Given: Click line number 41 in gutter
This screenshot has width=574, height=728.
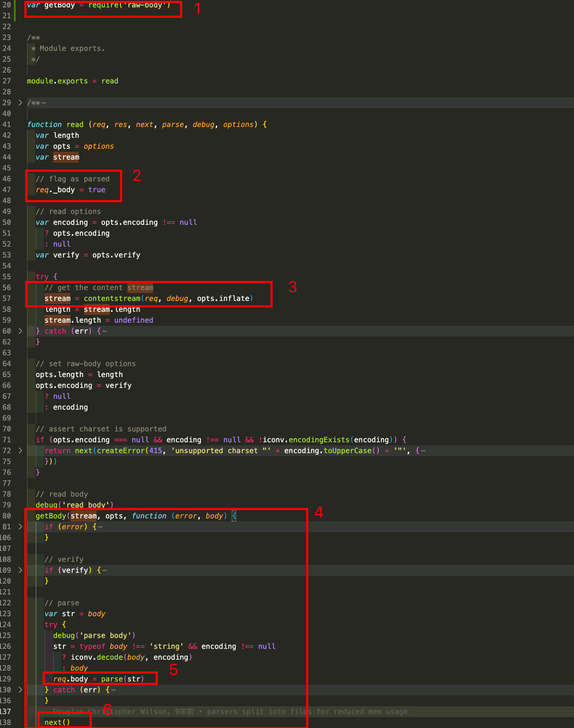Looking at the screenshot, I should (x=7, y=124).
